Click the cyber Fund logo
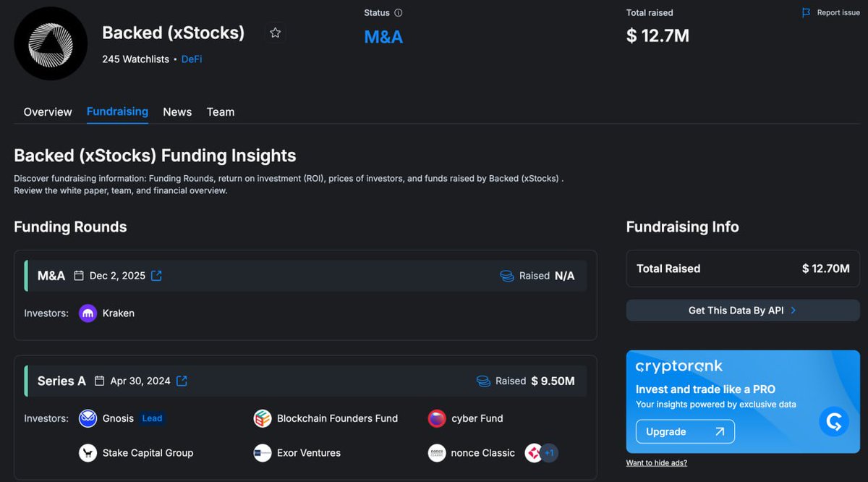The height and width of the screenshot is (482, 868). 437,418
